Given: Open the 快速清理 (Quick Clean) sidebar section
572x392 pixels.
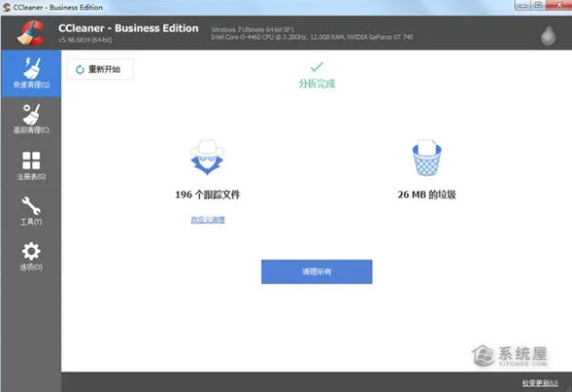Looking at the screenshot, I should click(x=31, y=73).
